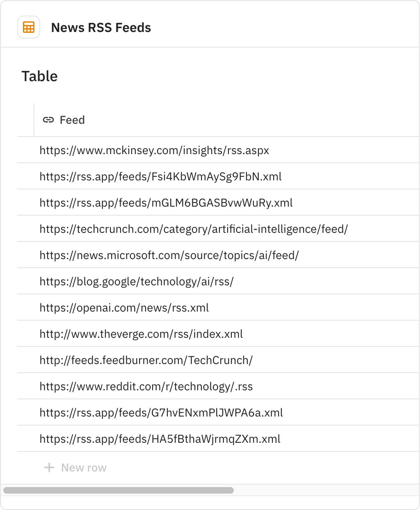The image size is (420, 510).
Task: Open the OpenAI news rss.xml link
Action: click(124, 307)
